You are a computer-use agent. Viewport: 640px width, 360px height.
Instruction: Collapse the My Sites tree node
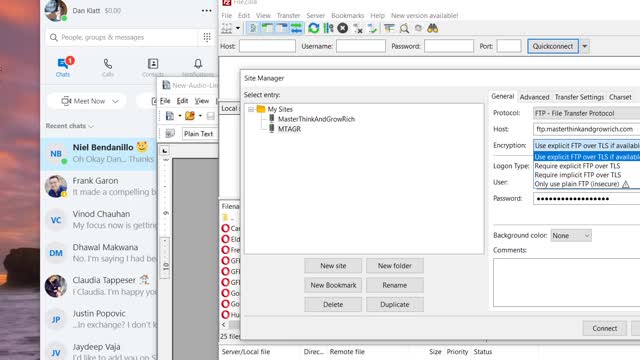tap(251, 109)
